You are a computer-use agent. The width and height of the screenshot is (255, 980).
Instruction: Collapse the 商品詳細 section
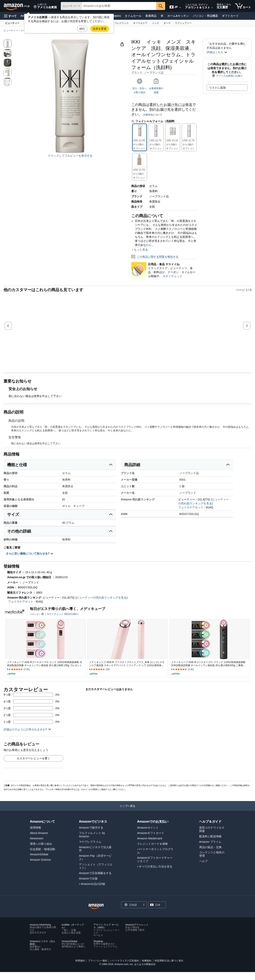[x=177, y=464]
